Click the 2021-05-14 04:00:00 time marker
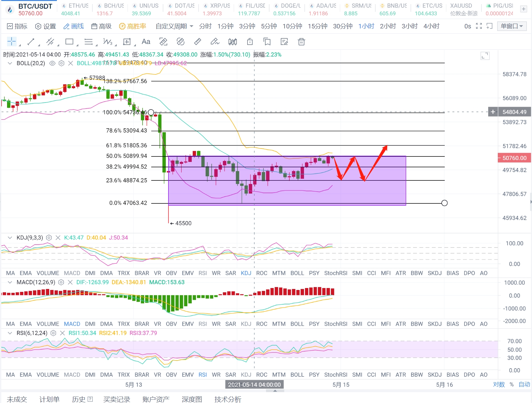 pos(254,384)
